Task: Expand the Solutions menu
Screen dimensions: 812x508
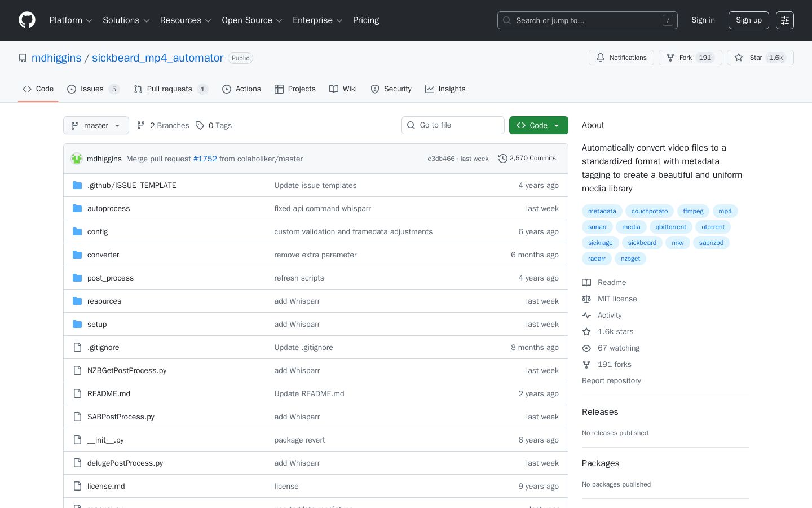Action: click(x=126, y=20)
